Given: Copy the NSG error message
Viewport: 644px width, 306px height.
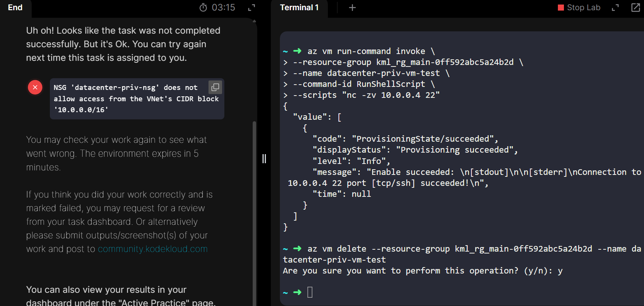Looking at the screenshot, I should 215,87.
